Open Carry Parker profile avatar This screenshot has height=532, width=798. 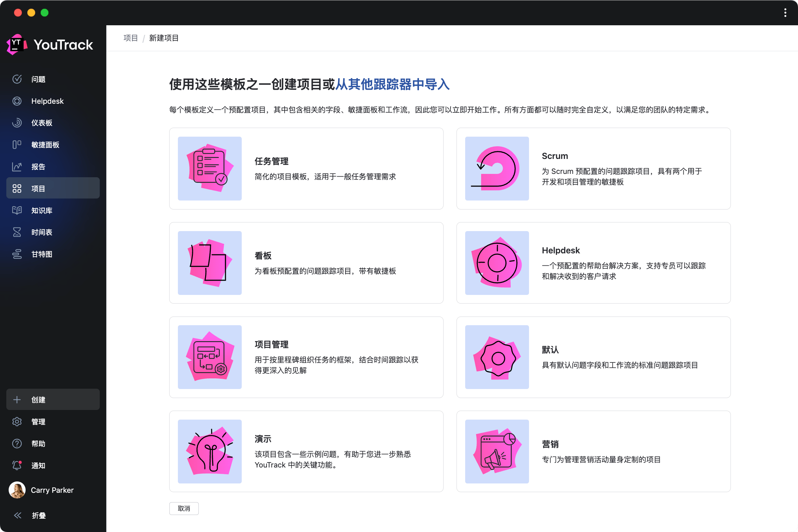click(17, 490)
